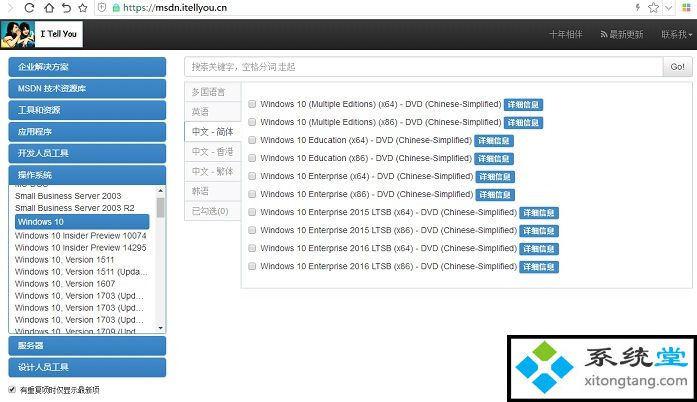
Task: Switch to the 中文 - 简体 tab
Action: pyautogui.click(x=213, y=132)
